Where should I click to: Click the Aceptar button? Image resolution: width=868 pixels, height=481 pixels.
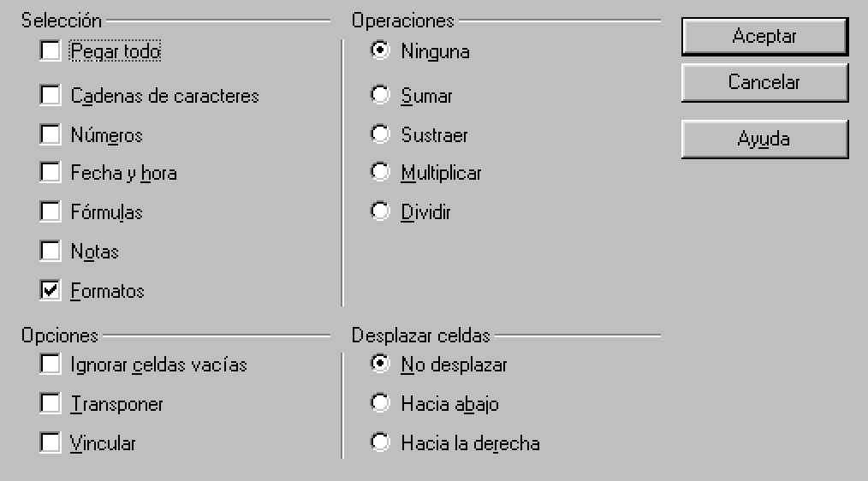(764, 37)
